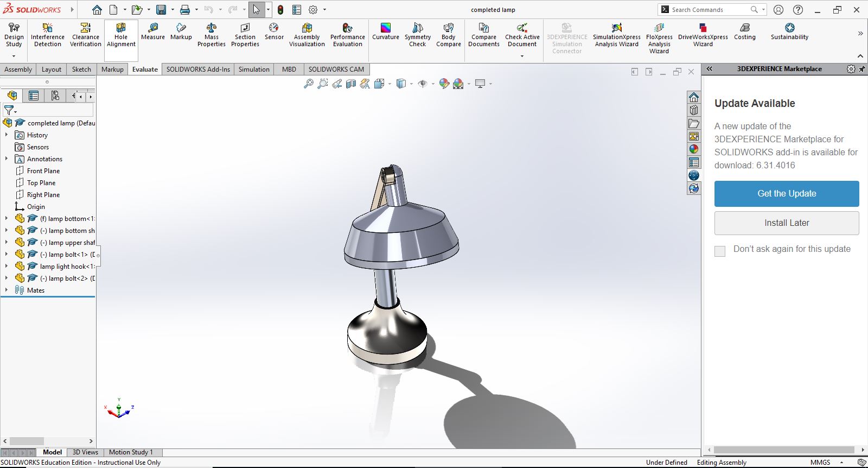The height and width of the screenshot is (468, 868).
Task: Open the Help question mark button
Action: point(798,10)
